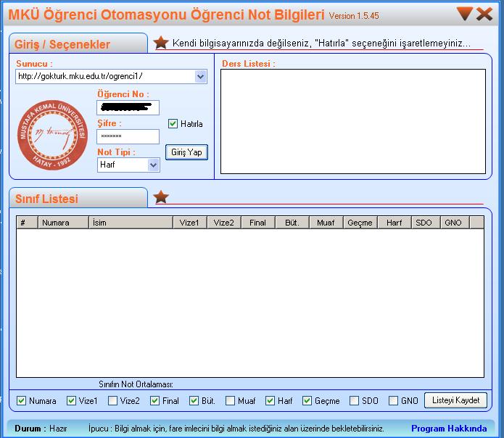
Task: Click the SDO column header
Action: pos(426,223)
